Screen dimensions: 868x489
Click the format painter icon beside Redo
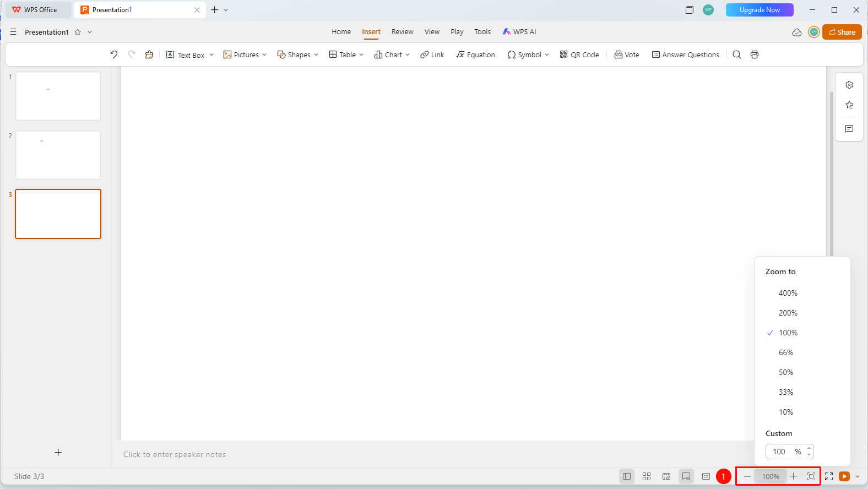click(x=149, y=55)
